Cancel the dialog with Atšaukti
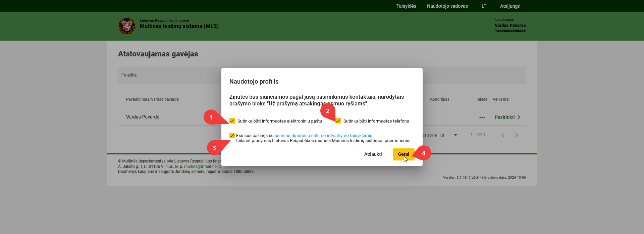This screenshot has width=644, height=234. click(373, 154)
